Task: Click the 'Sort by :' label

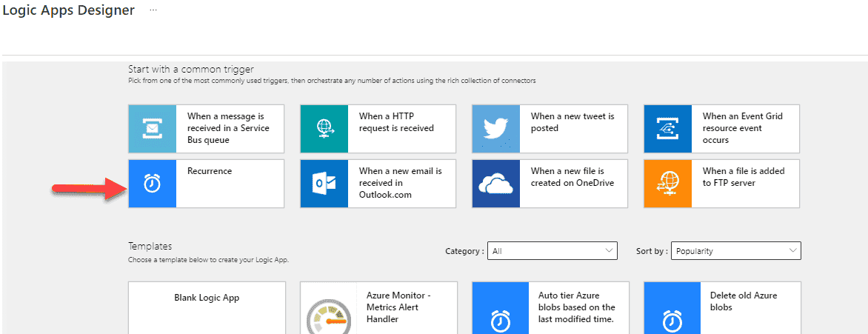Action: [652, 251]
